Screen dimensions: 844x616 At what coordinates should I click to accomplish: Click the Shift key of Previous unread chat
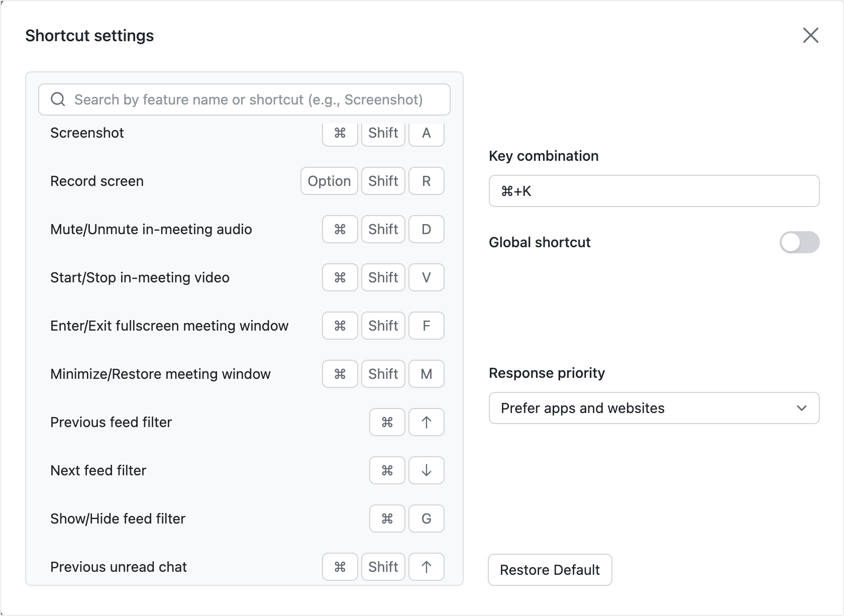point(383,567)
